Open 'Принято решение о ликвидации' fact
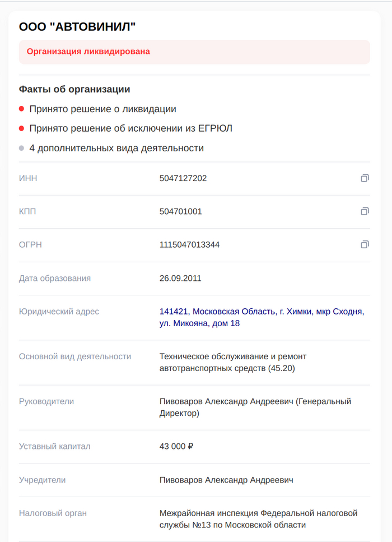This screenshot has height=542, width=392. click(x=102, y=109)
